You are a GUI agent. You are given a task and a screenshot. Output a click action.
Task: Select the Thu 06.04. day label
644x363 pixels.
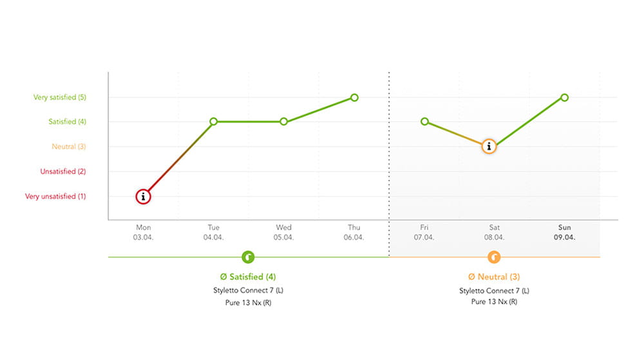354,232
